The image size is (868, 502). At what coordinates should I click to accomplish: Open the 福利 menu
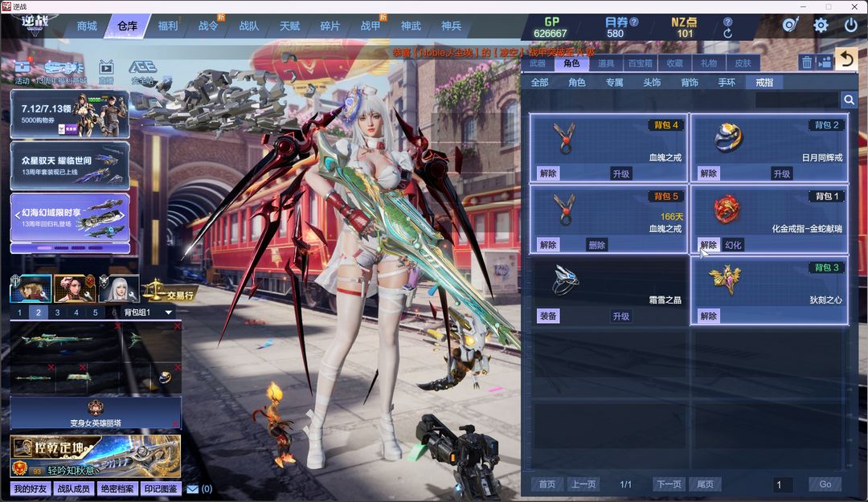click(168, 26)
